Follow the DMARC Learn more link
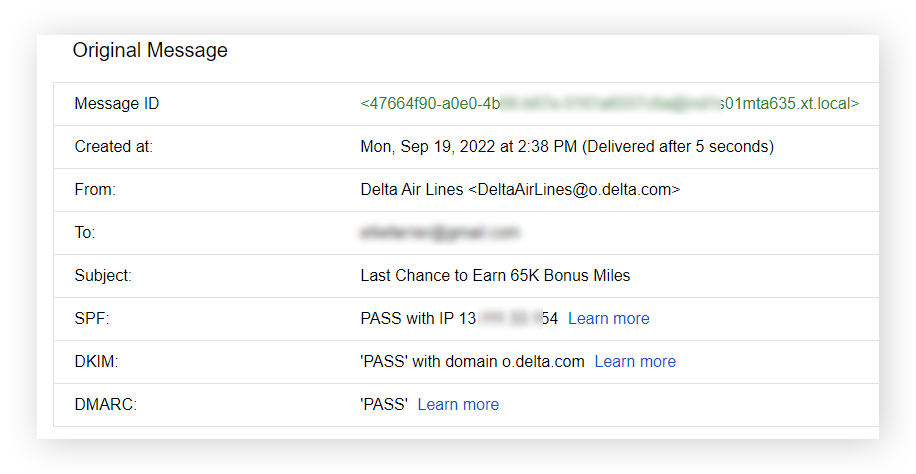 click(458, 405)
